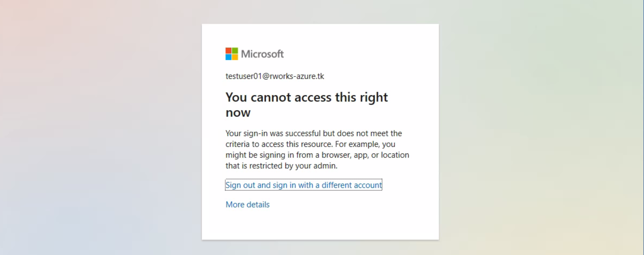Select the testuser01@rworks-azure.tk account text
The height and width of the screenshot is (255, 644).
(x=275, y=76)
